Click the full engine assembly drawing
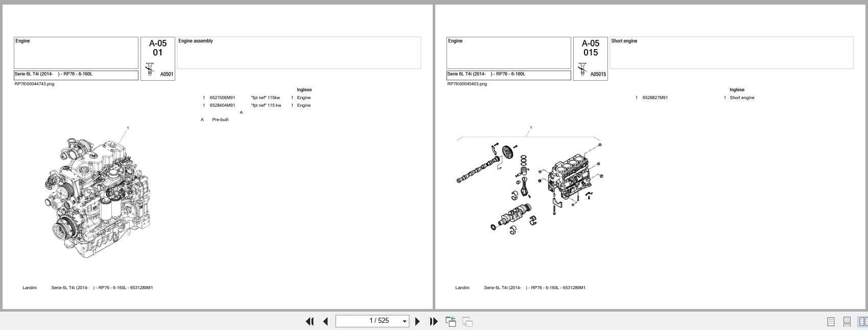 [x=97, y=197]
